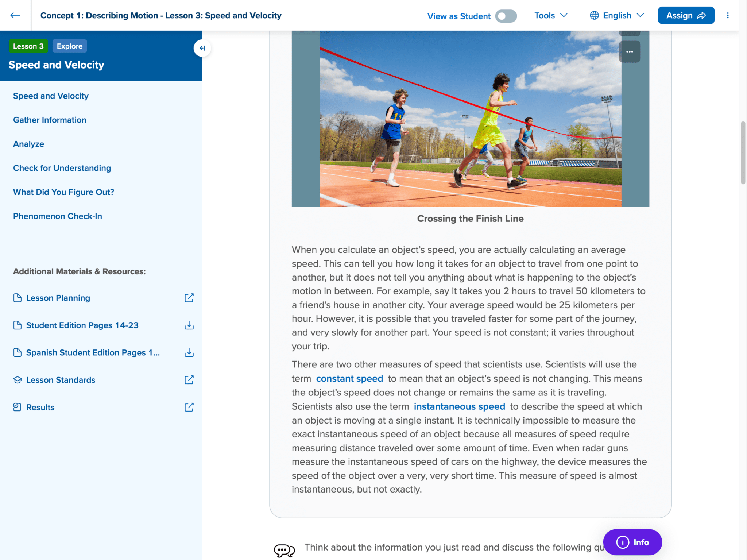The height and width of the screenshot is (560, 747).
Task: Toggle View as Student switch
Action: click(x=506, y=16)
